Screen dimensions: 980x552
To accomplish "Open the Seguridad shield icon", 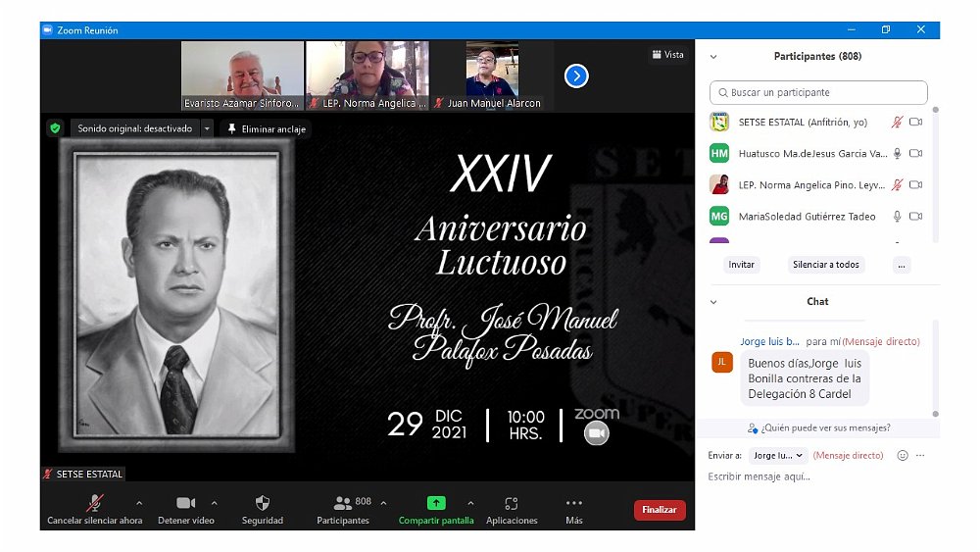I will tap(263, 504).
